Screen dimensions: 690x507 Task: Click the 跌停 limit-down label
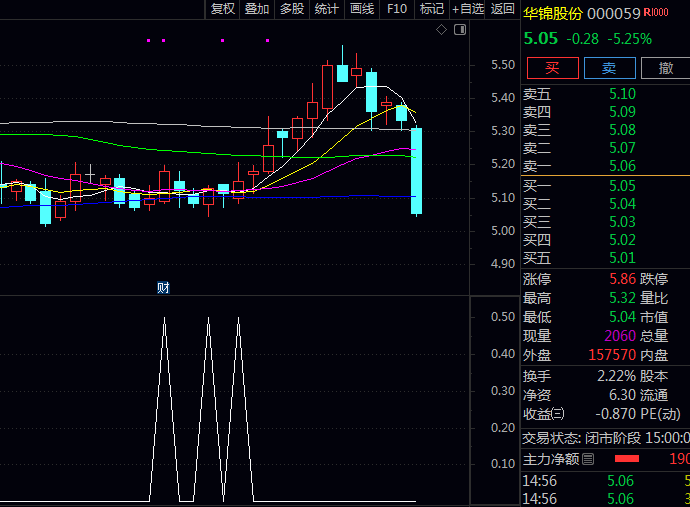click(x=654, y=279)
